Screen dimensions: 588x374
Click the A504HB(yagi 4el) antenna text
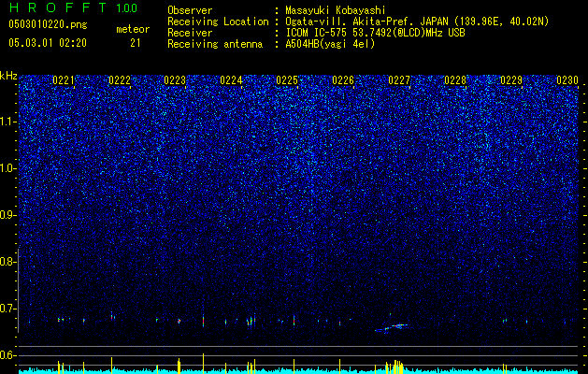click(x=330, y=44)
